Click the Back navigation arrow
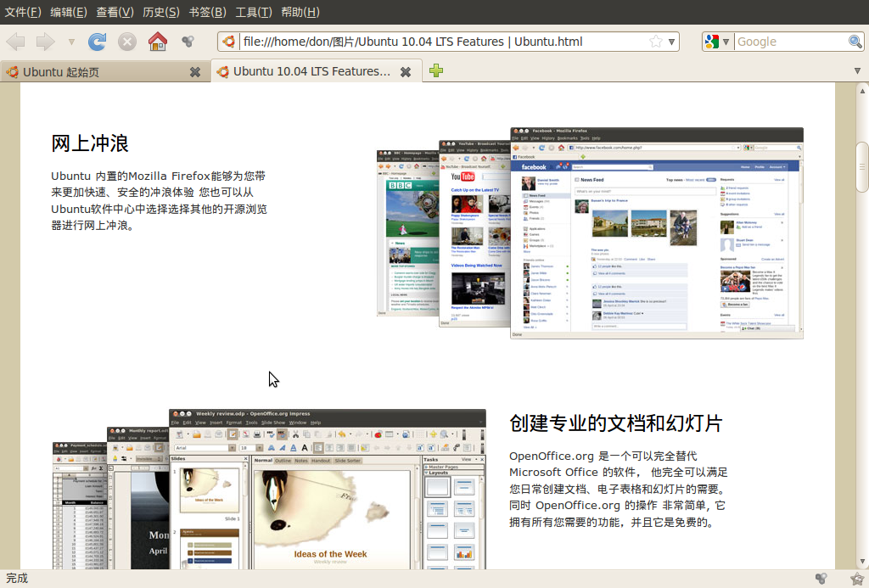This screenshot has width=869, height=588. (x=15, y=42)
